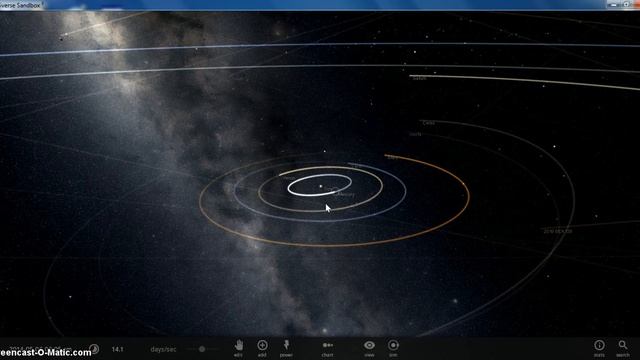
Task: Select the Mars label on orange orbit
Action: 392,157
